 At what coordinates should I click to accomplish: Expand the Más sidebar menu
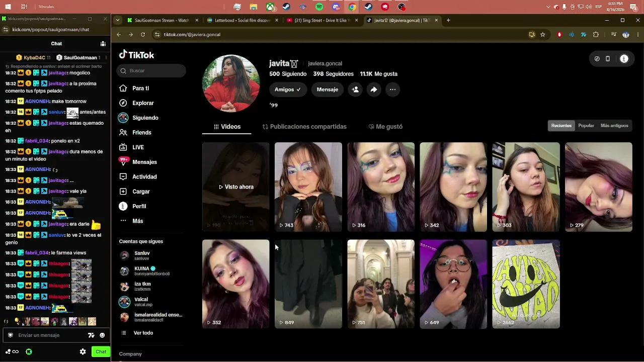tap(131, 221)
